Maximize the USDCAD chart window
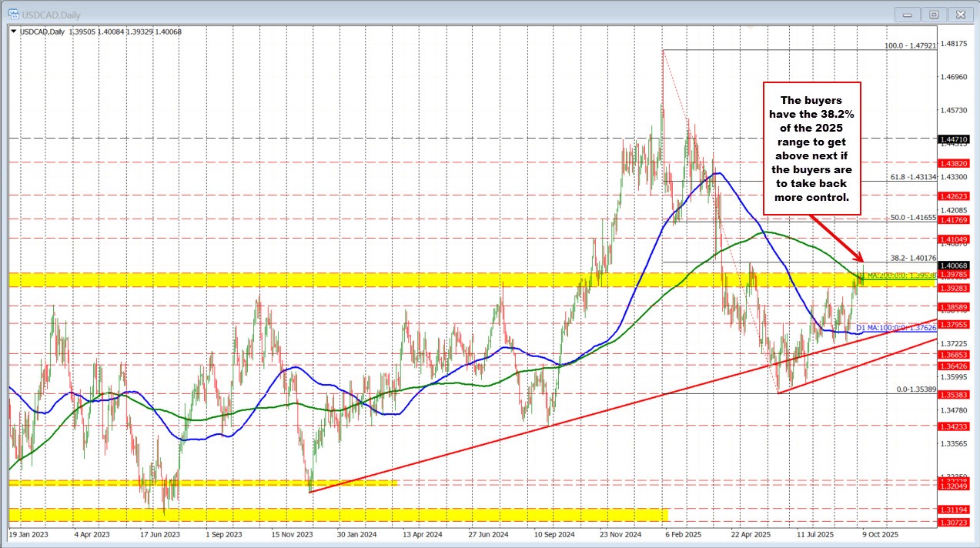 934,14
